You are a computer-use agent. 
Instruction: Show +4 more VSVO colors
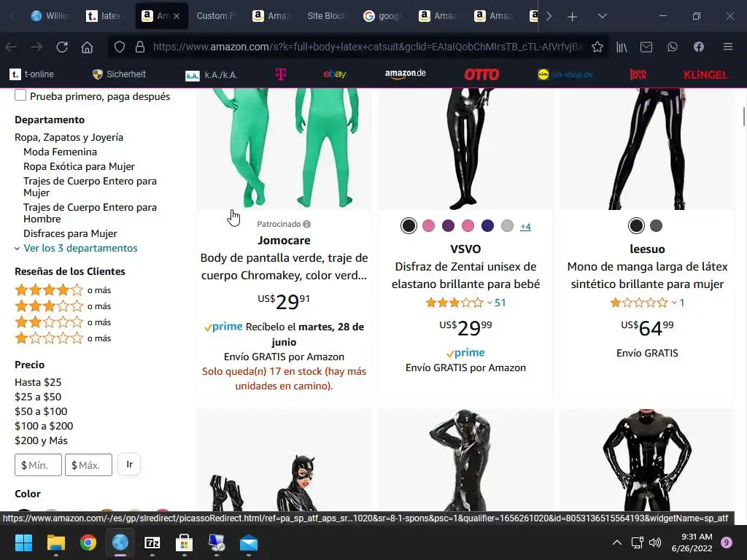tap(525, 227)
